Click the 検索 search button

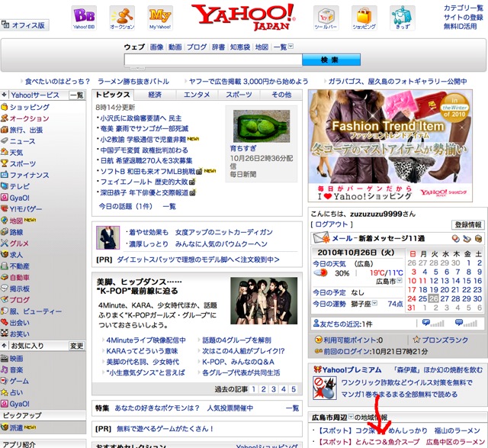[331, 60]
